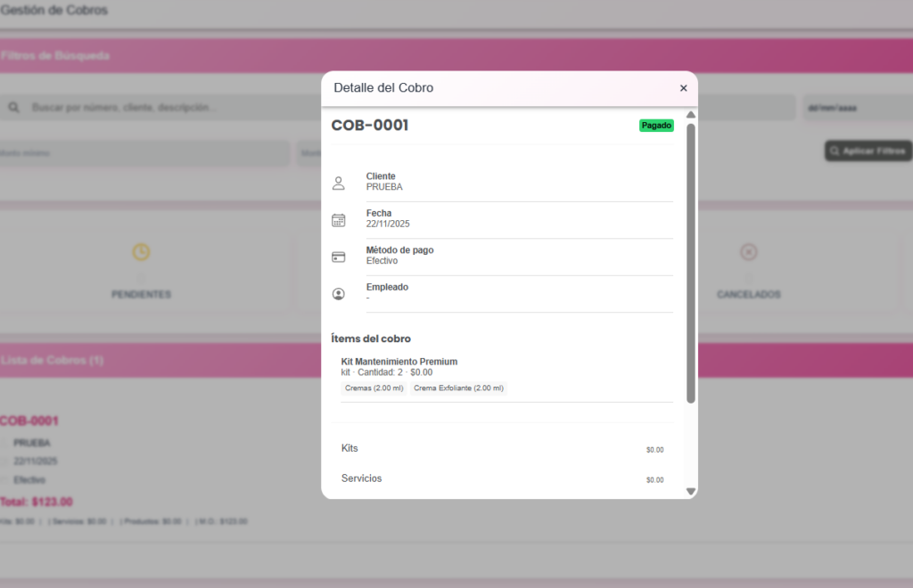This screenshot has width=913, height=588.
Task: Select the Crema Exfoliante (2.00 ml) tag
Action: coord(458,388)
